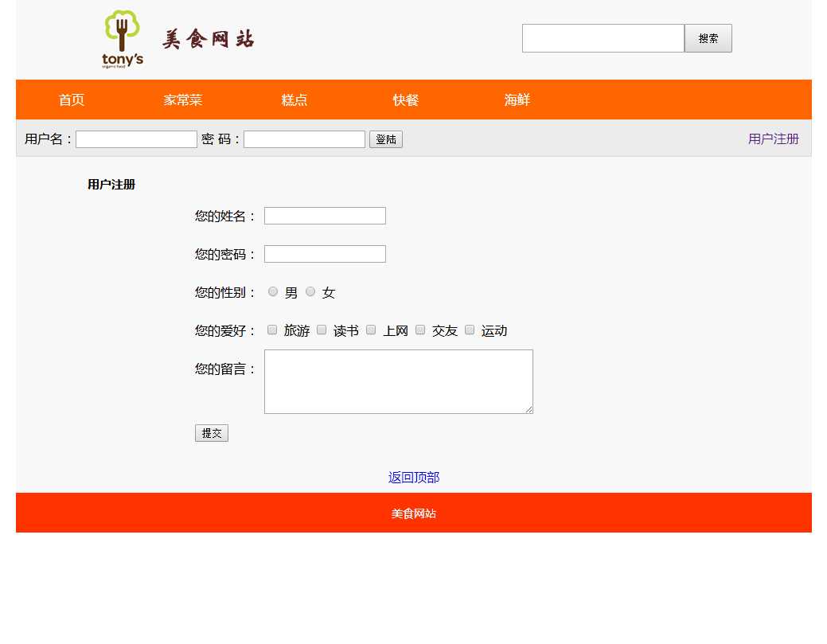
Task: Open the 用户注册 link at right
Action: [x=773, y=139]
